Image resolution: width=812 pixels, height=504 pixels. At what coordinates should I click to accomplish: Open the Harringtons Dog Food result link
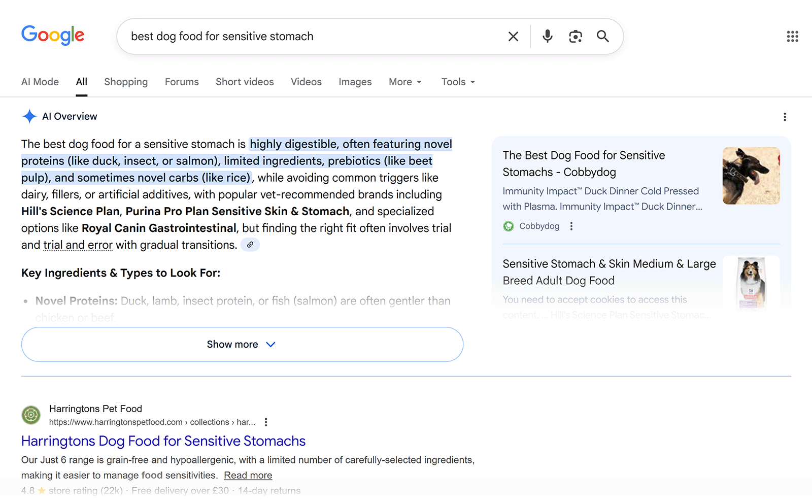coord(163,441)
